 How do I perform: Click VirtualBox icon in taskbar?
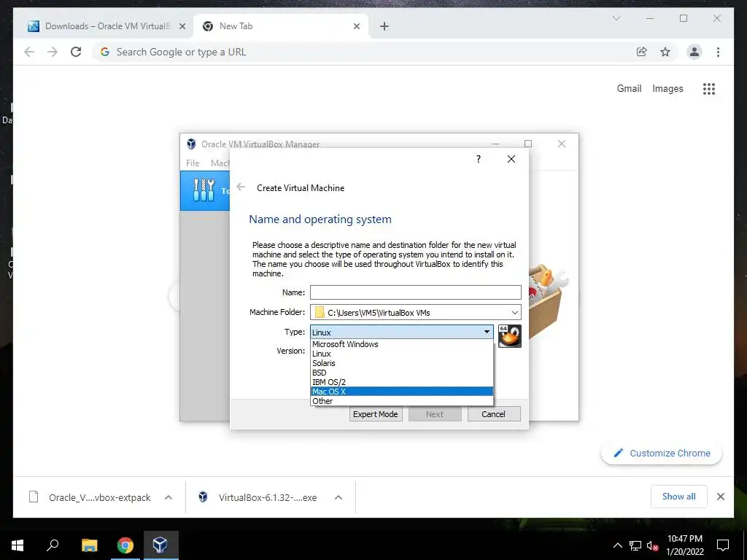pyautogui.click(x=160, y=545)
